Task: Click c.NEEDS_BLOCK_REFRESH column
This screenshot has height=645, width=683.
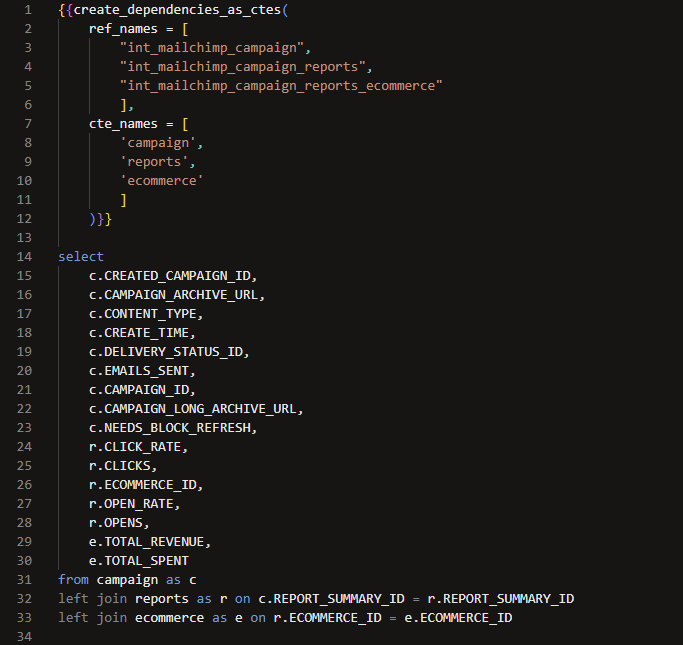Action: point(170,428)
